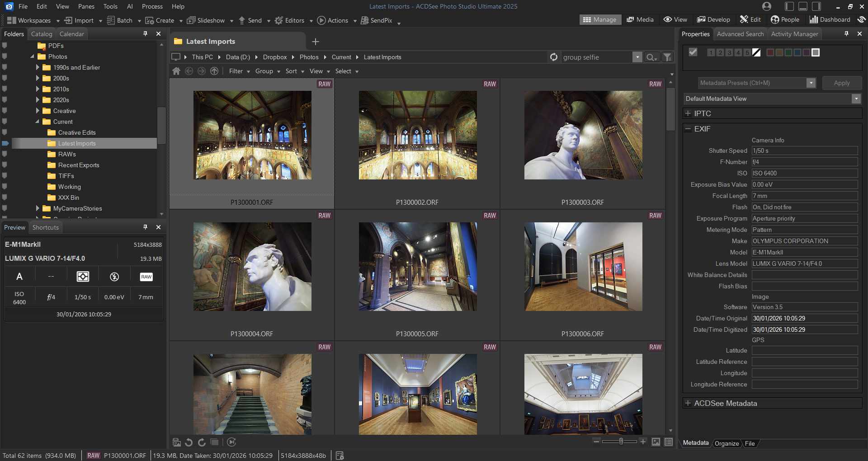
Task: Rotate selected image counter-clockwise
Action: coord(189,442)
